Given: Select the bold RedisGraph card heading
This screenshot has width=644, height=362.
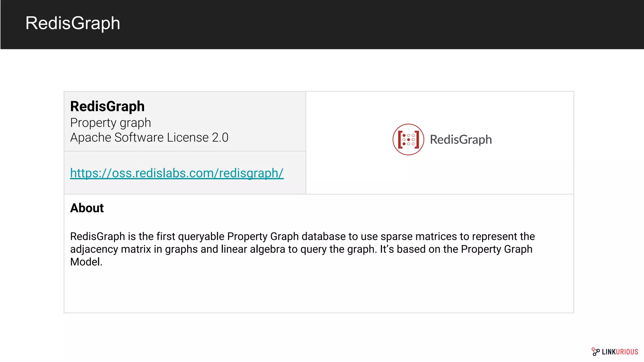Looking at the screenshot, I should (x=107, y=106).
